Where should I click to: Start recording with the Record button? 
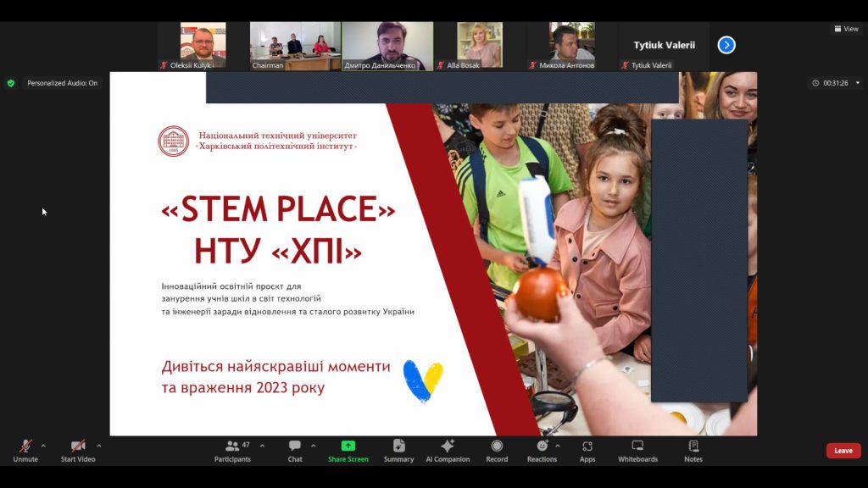497,451
